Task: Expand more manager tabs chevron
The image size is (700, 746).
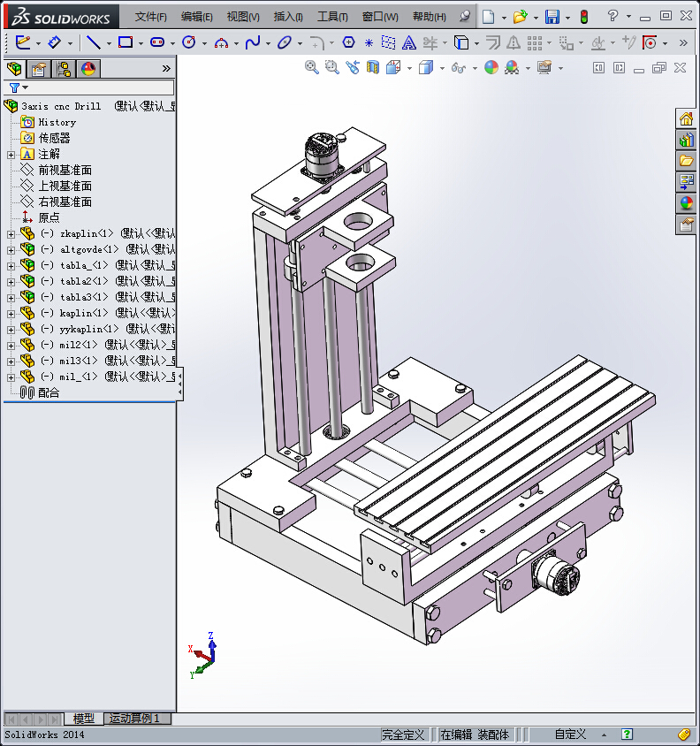Action: (166, 69)
